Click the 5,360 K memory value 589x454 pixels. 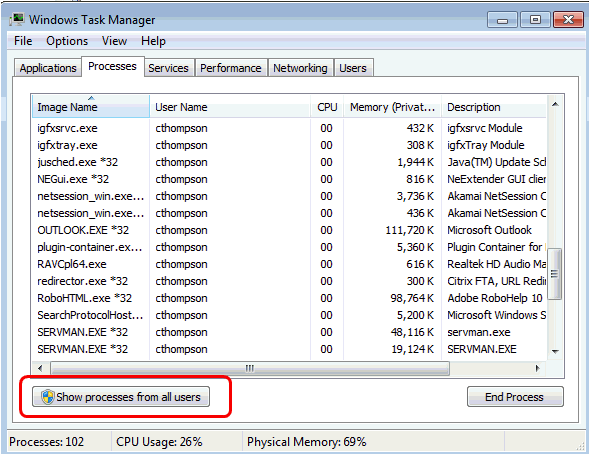(x=415, y=247)
